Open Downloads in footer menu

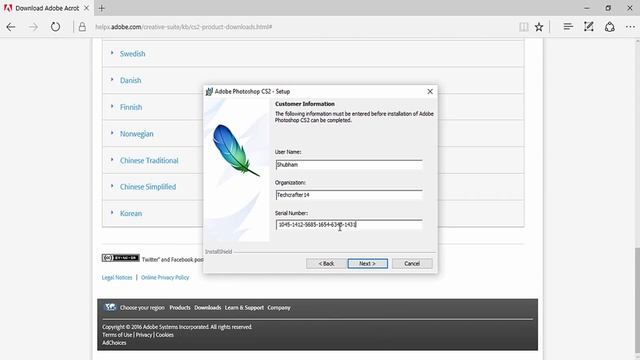207,307
